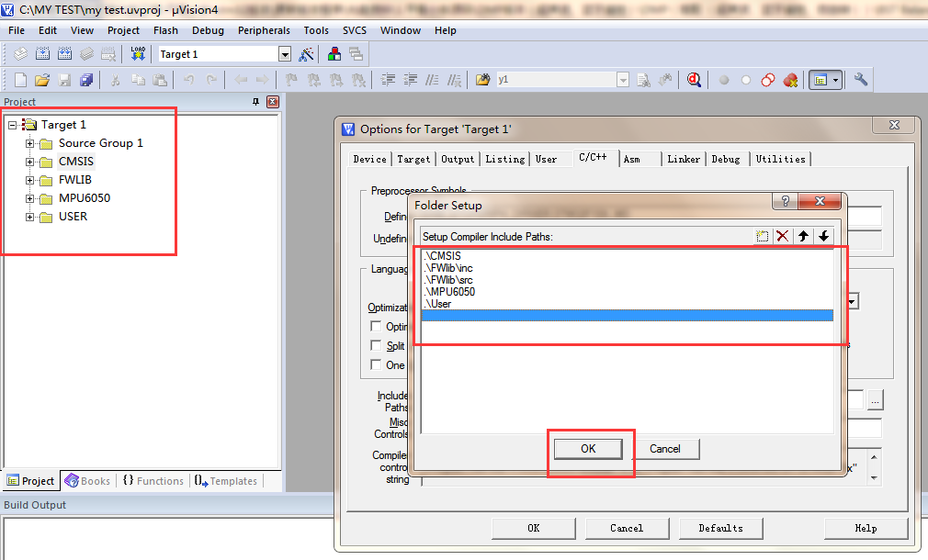Screen dimensions: 928x560
Task: Click the Translate current file icon
Action: pyautogui.click(x=21, y=54)
